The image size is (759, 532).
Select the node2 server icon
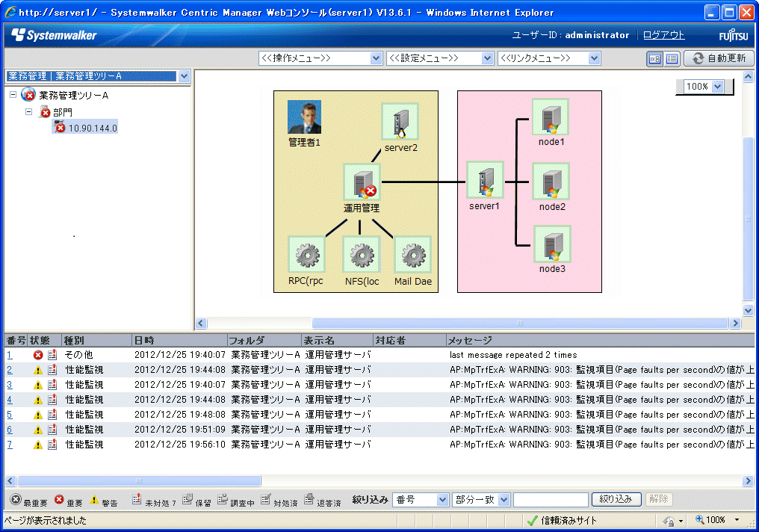[x=551, y=182]
